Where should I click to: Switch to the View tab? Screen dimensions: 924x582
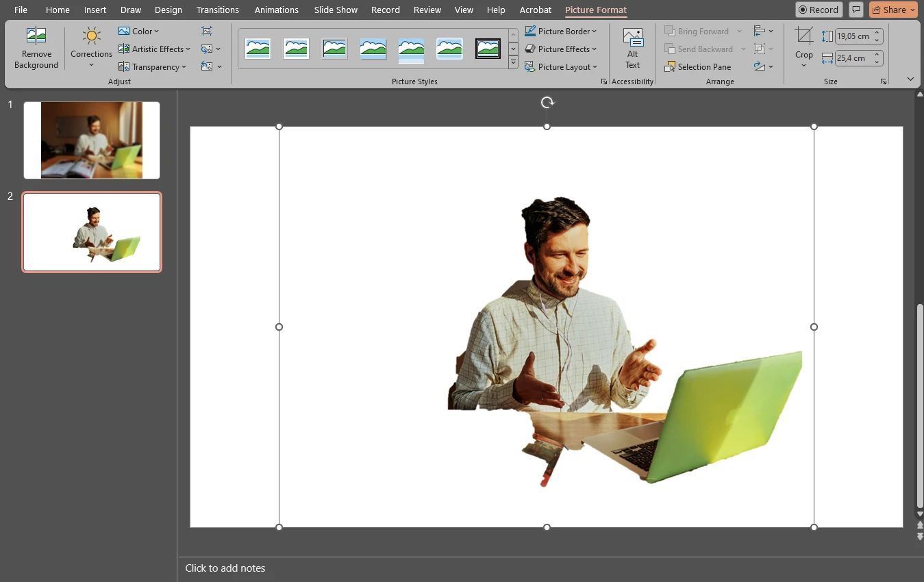[464, 10]
